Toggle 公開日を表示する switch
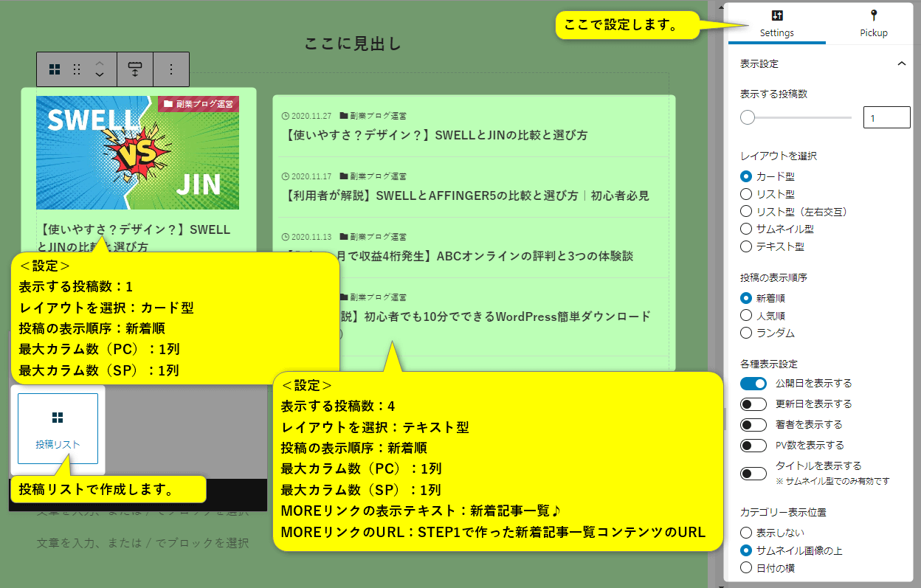Image resolution: width=921 pixels, height=588 pixels. pos(753,384)
